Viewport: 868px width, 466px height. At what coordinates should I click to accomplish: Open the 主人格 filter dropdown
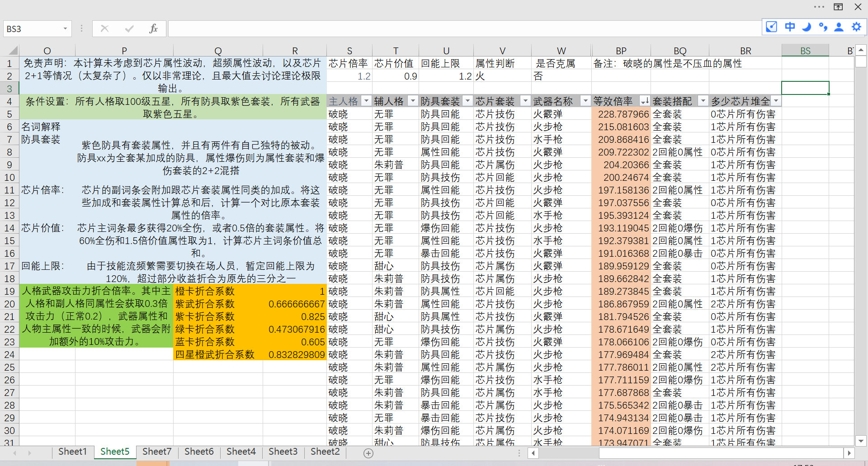[367, 101]
